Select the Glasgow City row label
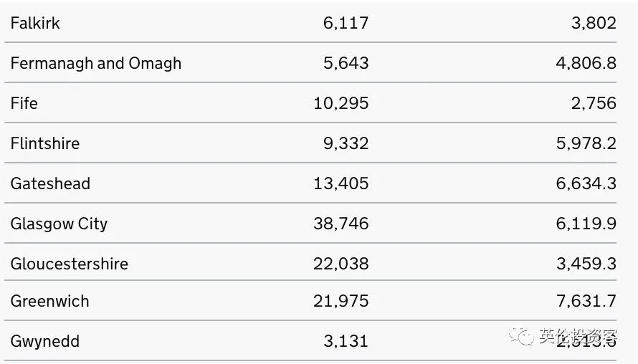 59,224
